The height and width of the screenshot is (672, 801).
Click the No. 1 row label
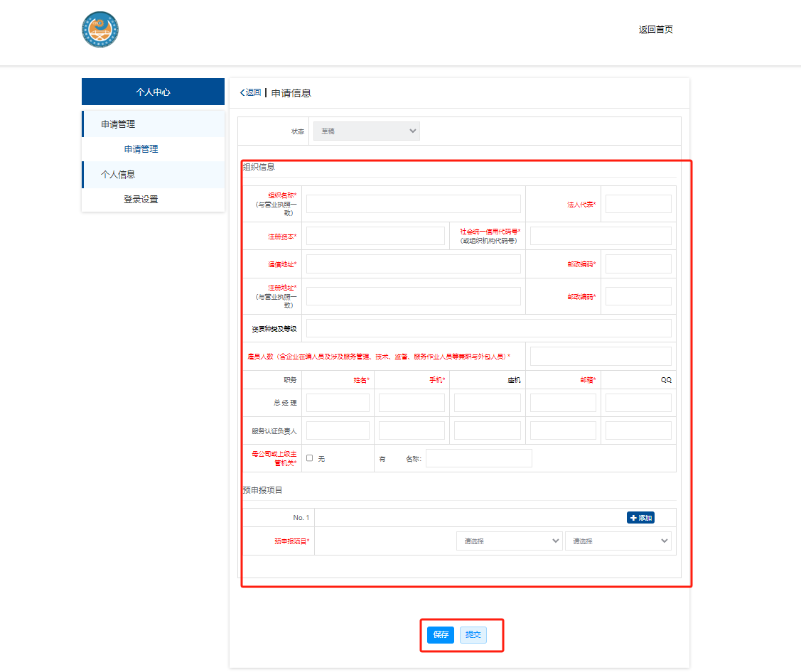(x=301, y=518)
